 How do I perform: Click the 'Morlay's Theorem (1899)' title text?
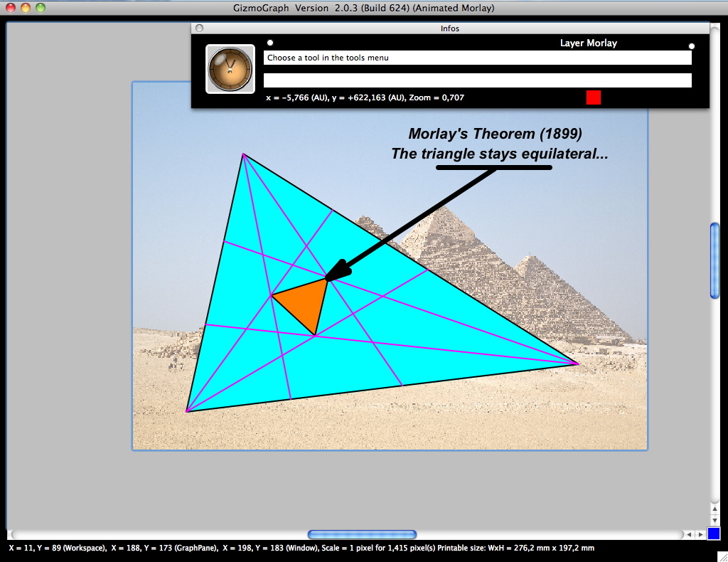click(495, 134)
